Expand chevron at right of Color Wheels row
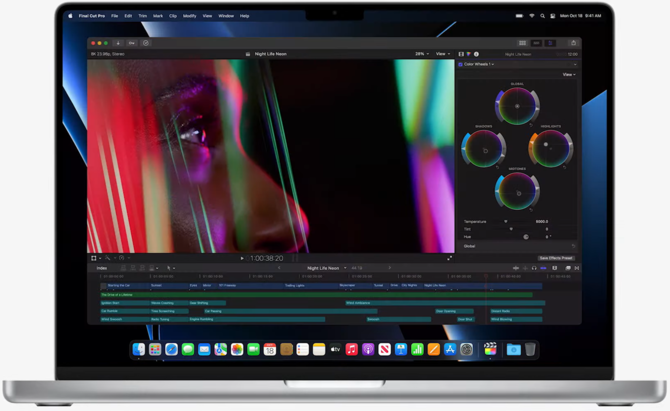 click(575, 65)
